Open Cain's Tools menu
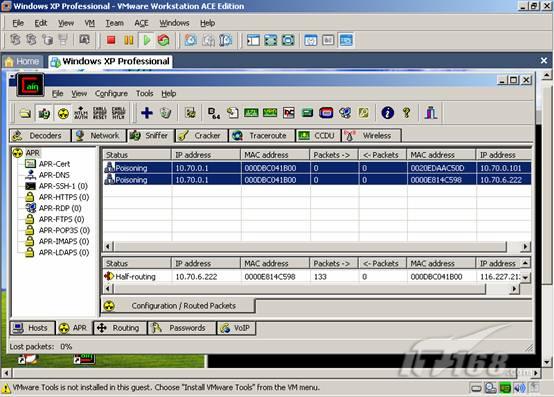 pos(145,94)
